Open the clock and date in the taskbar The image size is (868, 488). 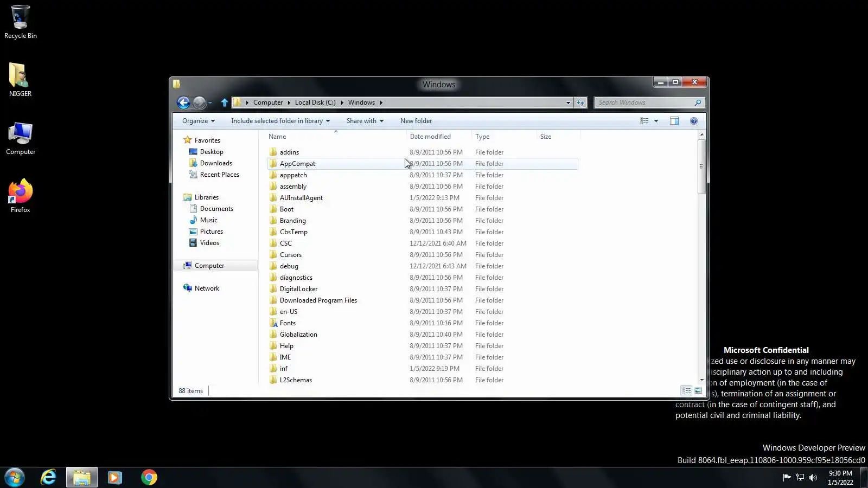click(x=840, y=478)
